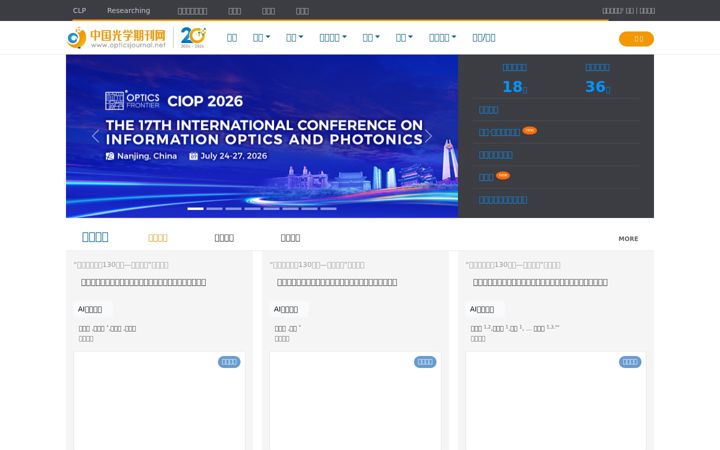Click the AI button on second article card
This screenshot has height=450, width=720.
point(289,309)
